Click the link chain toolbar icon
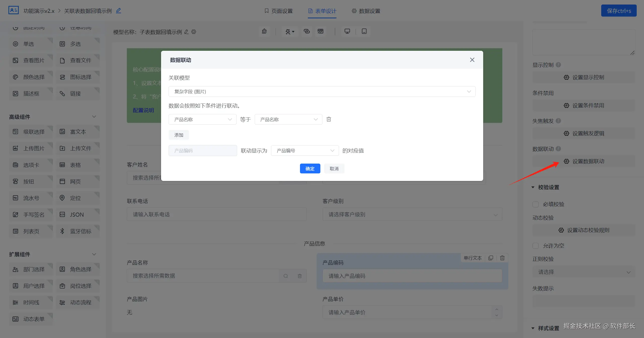The image size is (644, 338). [x=307, y=31]
